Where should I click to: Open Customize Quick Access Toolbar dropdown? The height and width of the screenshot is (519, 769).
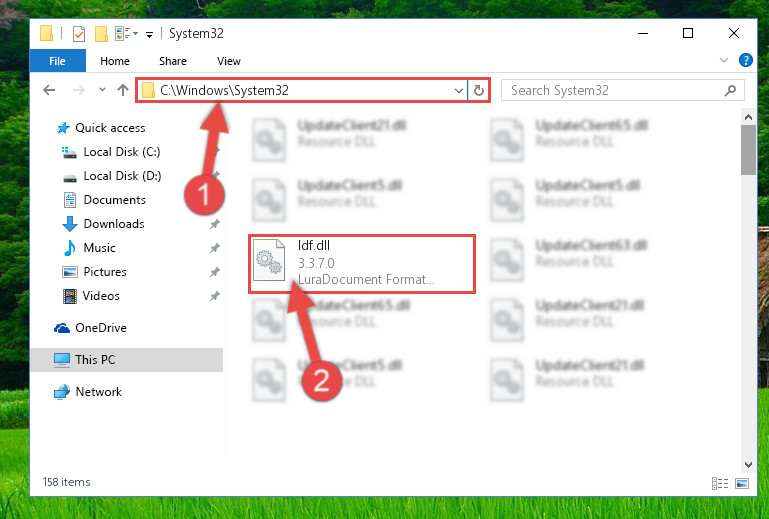coord(149,34)
